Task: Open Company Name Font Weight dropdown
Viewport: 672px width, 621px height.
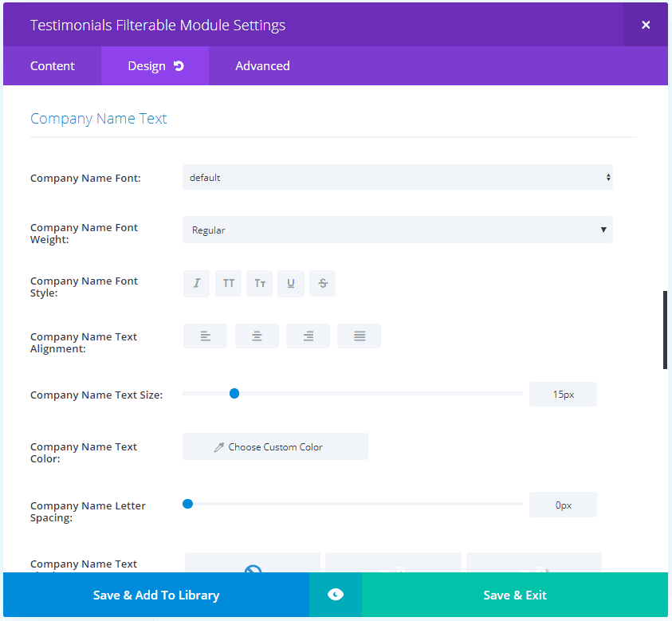Action: (397, 230)
